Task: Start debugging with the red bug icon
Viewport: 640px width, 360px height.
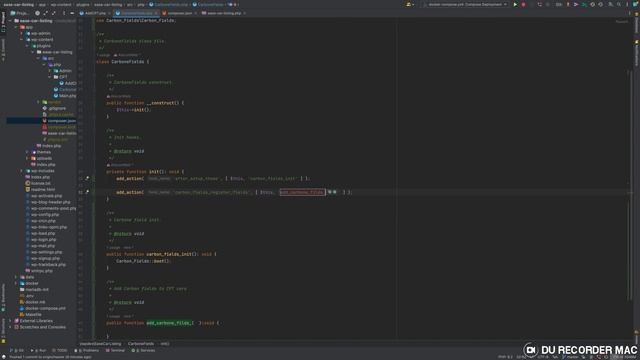Action: point(523,4)
